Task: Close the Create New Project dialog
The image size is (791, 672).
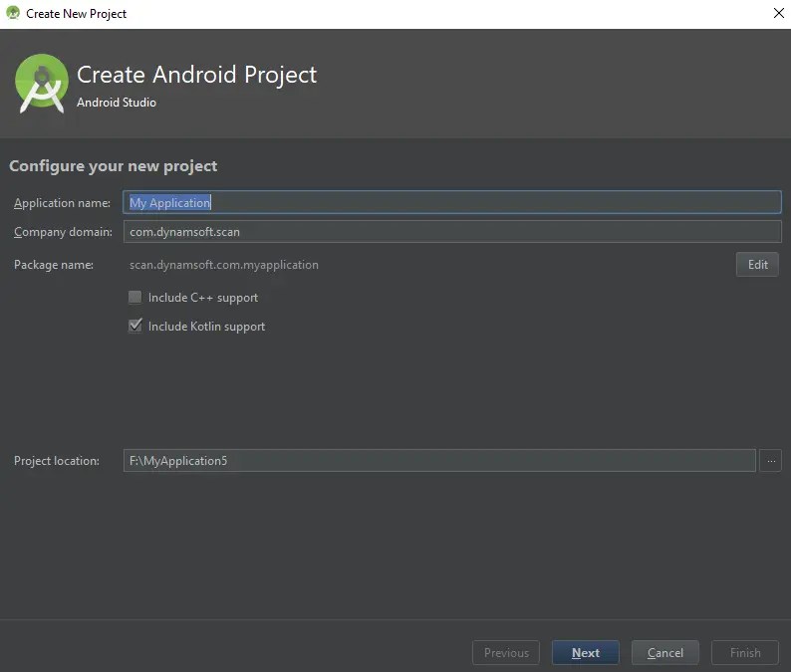Action: 778,13
